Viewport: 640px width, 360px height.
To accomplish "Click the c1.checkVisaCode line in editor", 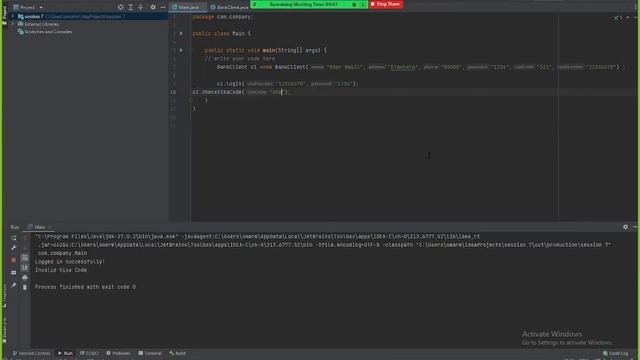I will (241, 92).
